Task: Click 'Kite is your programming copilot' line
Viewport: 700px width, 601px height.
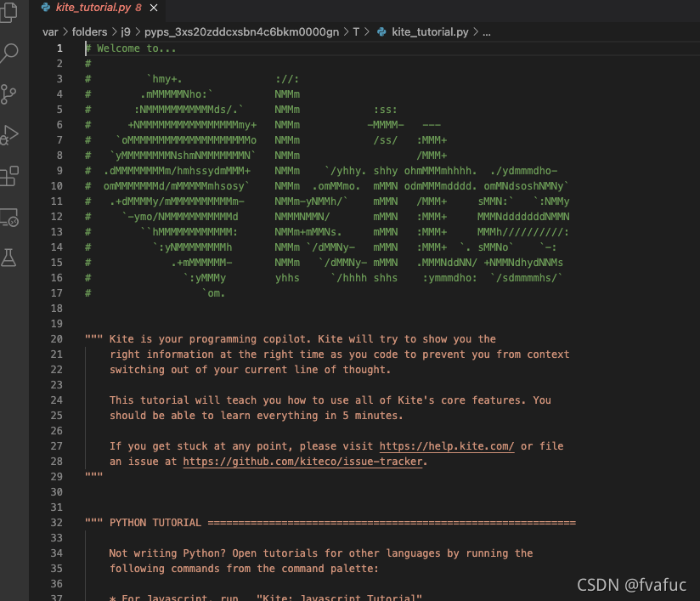Action: pos(291,339)
